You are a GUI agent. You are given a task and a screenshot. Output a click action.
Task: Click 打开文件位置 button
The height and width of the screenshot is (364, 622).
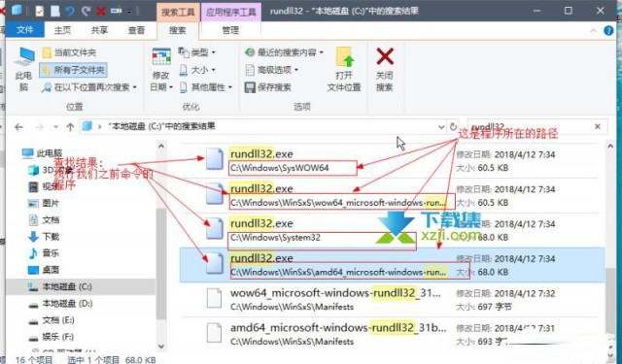click(344, 69)
